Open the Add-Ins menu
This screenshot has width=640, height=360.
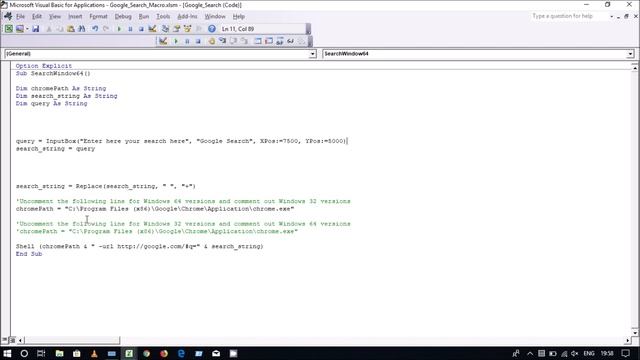187,16
